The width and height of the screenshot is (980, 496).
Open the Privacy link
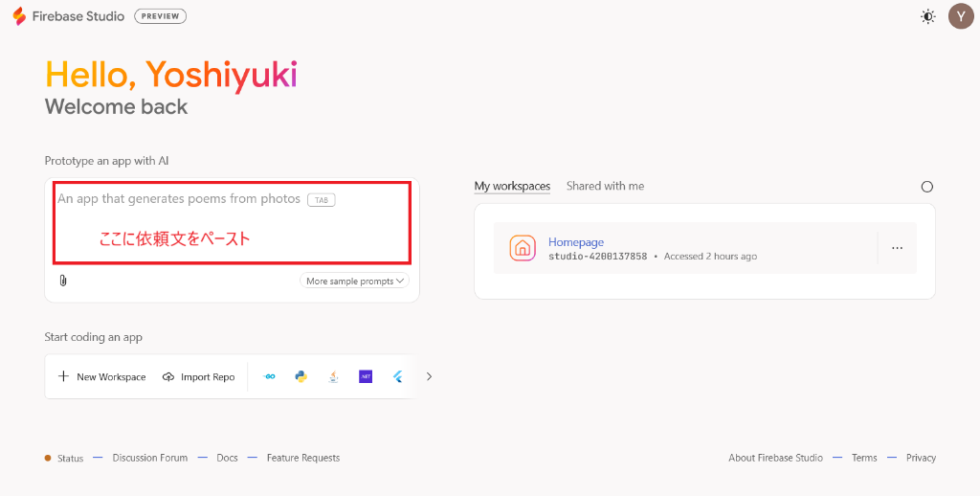coord(922,458)
